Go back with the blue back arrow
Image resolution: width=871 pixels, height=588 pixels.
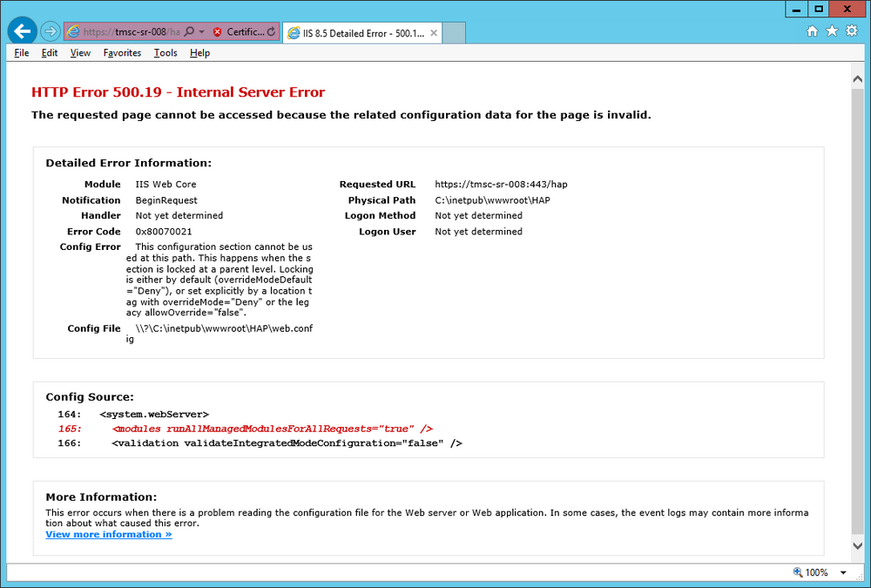pos(23,31)
